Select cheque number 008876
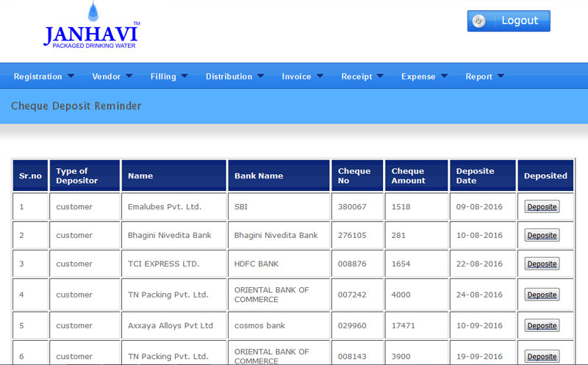This screenshot has height=365, width=588. [x=357, y=264]
